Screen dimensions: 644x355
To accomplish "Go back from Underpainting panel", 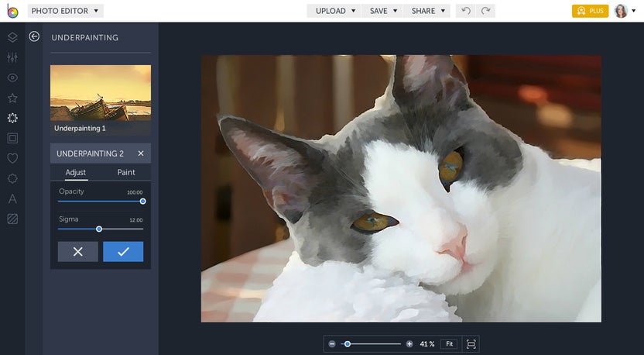I will (x=34, y=36).
